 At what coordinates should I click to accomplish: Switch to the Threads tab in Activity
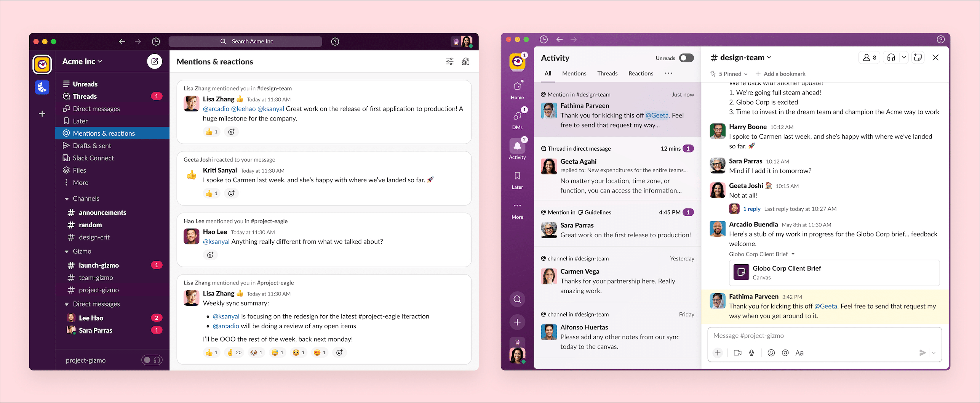coord(607,73)
